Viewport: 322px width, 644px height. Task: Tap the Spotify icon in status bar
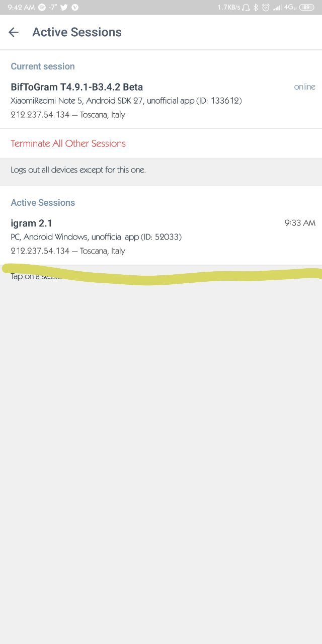tap(42, 7)
